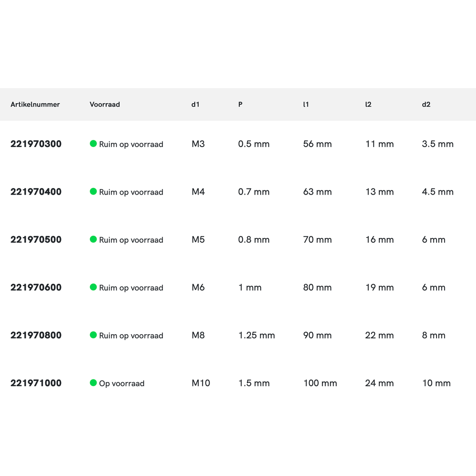
Task: Click green stock icon for M3 row
Action: coord(93,144)
